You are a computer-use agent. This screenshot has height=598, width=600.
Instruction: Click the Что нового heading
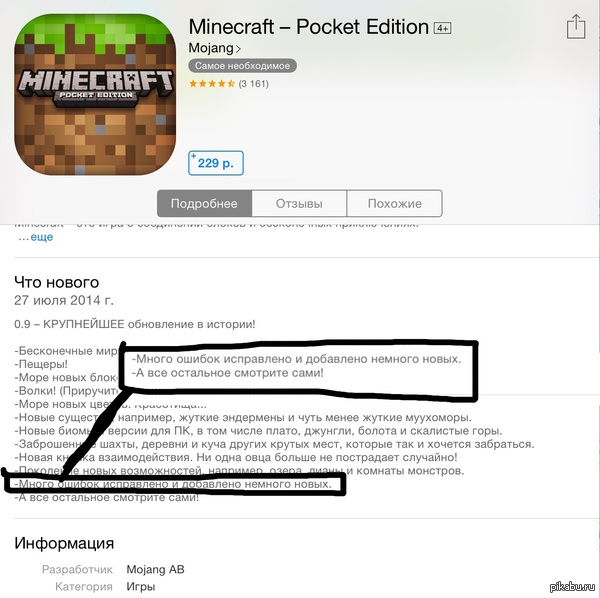tap(57, 282)
